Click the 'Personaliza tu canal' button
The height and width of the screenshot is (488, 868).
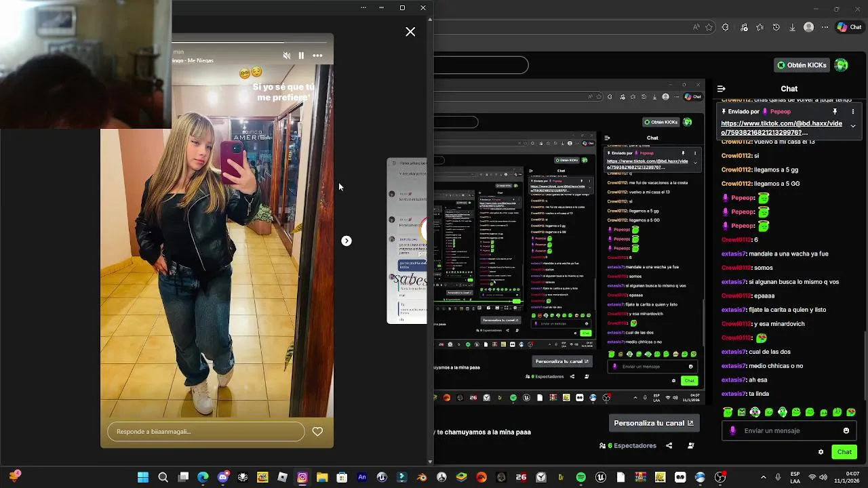click(654, 423)
